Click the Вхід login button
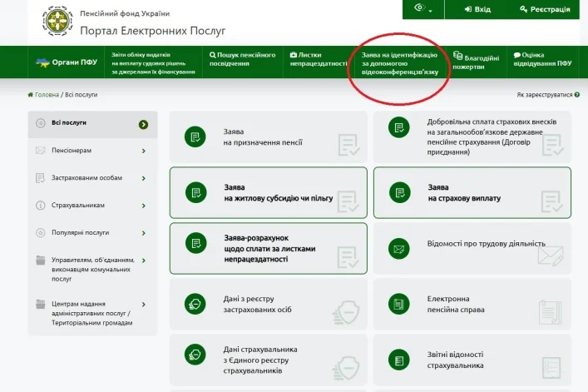Image resolution: width=588 pixels, height=392 pixels. click(x=477, y=9)
